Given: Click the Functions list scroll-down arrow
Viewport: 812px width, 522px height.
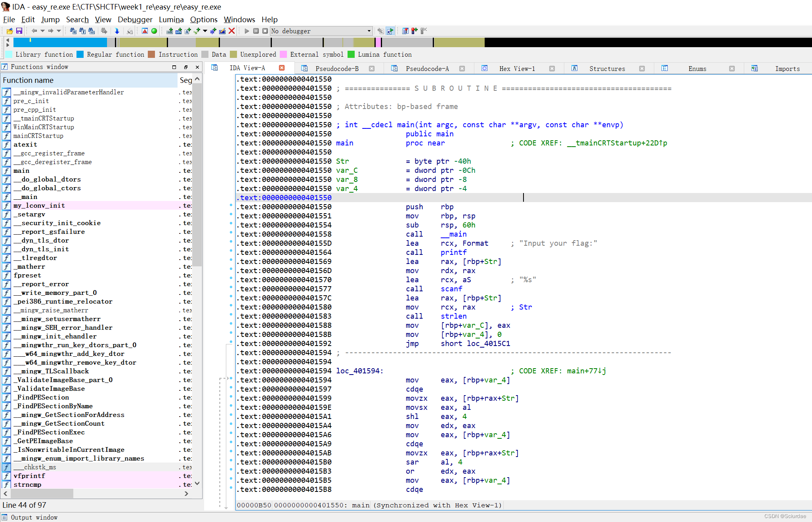Looking at the screenshot, I should (197, 483).
